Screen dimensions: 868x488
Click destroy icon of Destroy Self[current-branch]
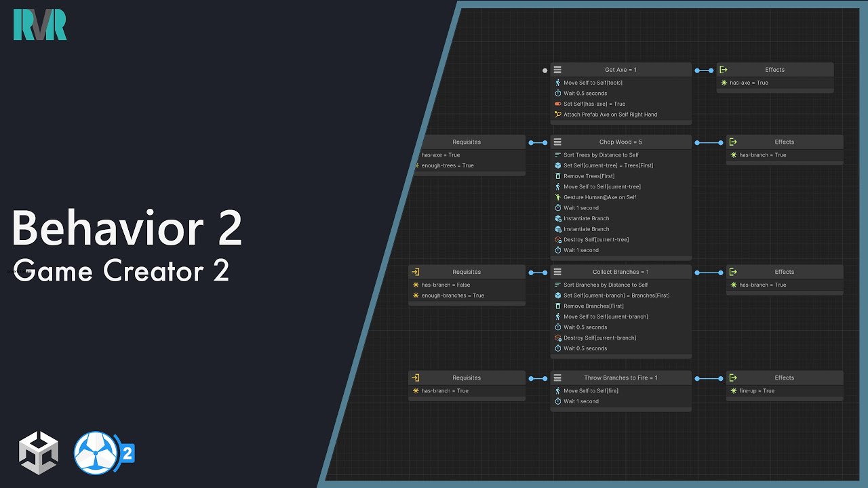point(558,338)
